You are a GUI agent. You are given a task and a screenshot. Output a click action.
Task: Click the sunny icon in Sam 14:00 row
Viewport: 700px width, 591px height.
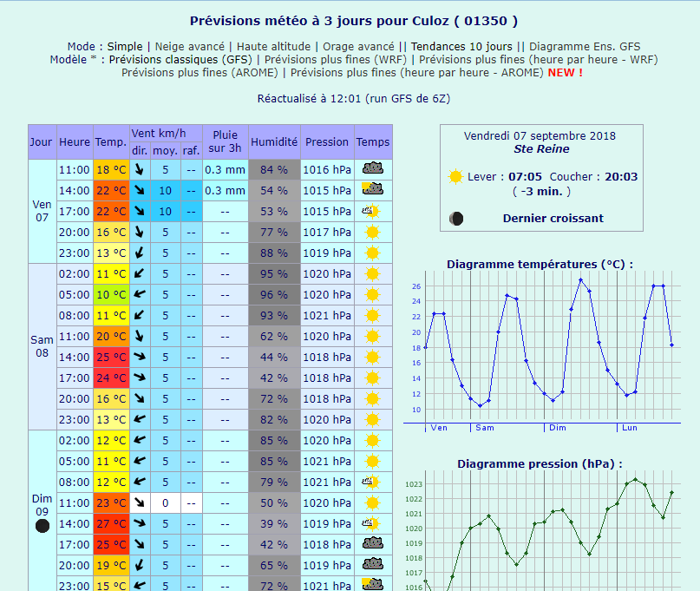coord(372,358)
